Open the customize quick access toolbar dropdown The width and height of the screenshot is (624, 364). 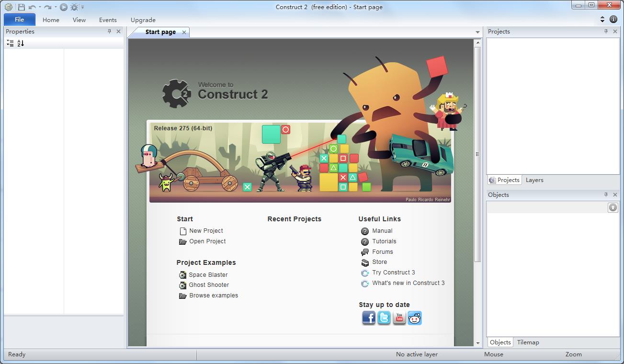(x=82, y=7)
